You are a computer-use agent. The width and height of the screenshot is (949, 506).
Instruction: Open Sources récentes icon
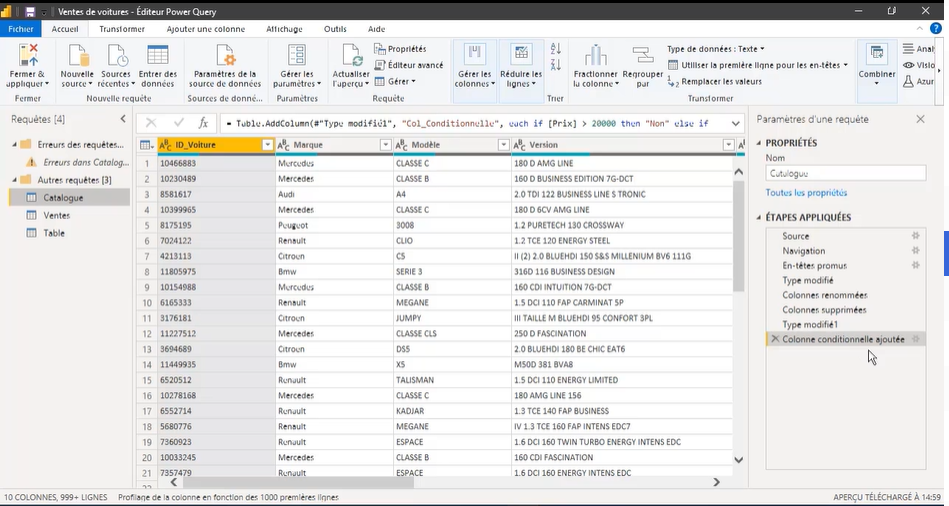click(117, 55)
